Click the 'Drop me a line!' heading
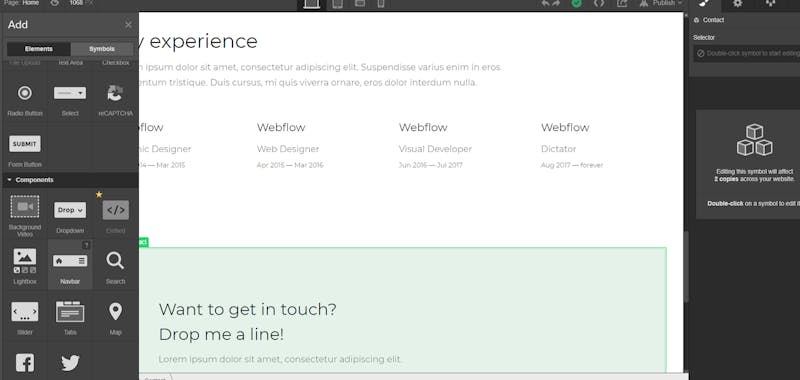 [x=221, y=335]
